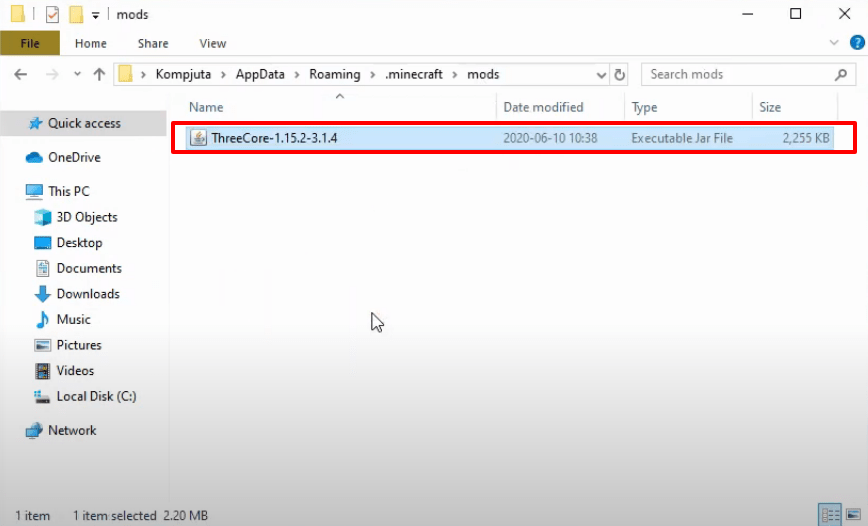Click the Executable Jar File type cell

coord(682,138)
